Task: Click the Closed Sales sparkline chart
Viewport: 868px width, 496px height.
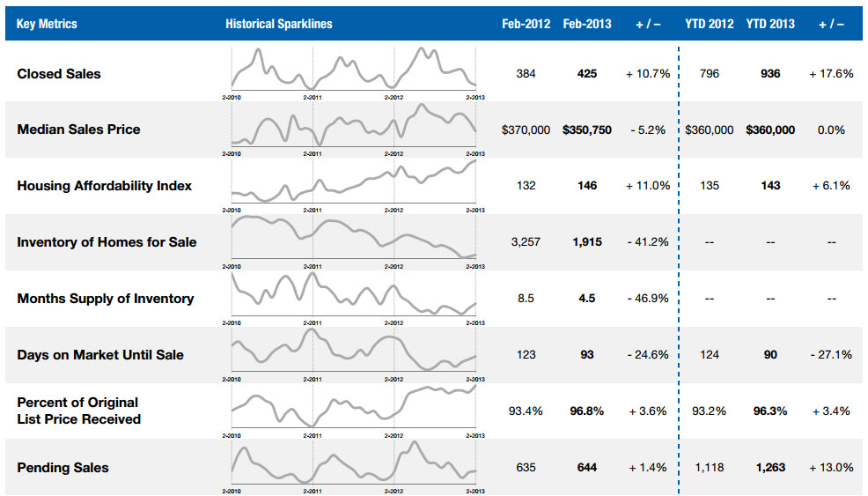Action: (x=353, y=69)
